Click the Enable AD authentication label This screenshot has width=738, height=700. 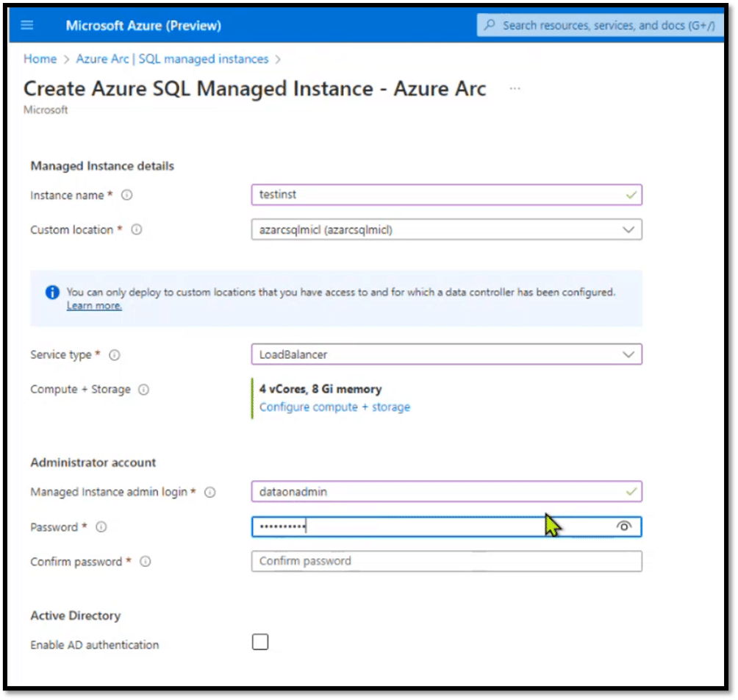click(x=95, y=645)
